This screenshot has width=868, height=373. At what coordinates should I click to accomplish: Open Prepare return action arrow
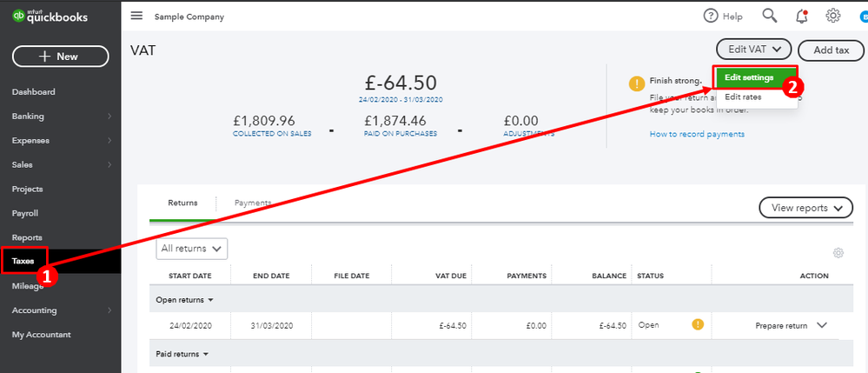tap(822, 325)
